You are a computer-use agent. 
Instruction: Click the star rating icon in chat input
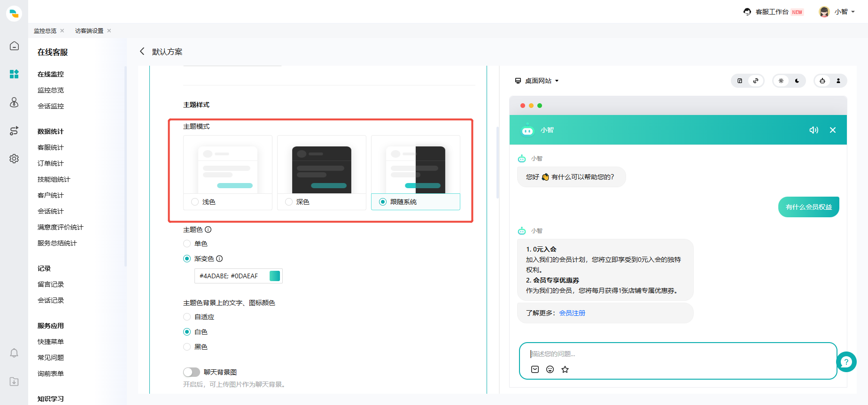click(x=565, y=369)
